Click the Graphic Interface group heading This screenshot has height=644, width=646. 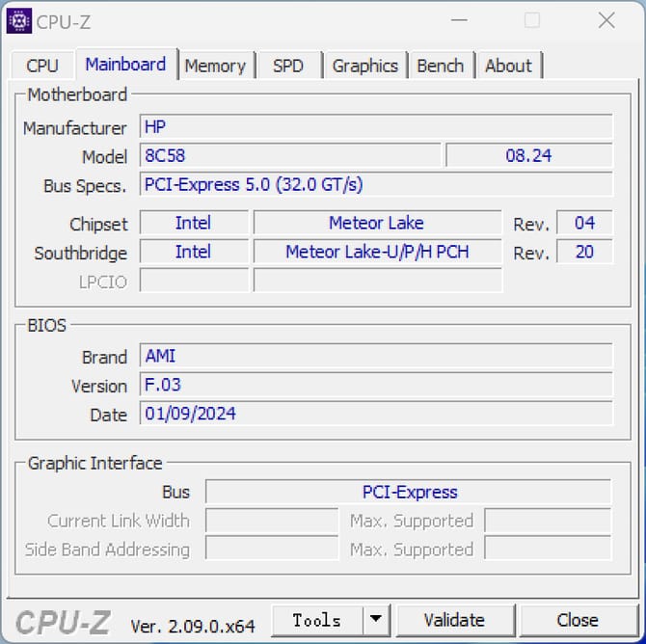coord(94,463)
